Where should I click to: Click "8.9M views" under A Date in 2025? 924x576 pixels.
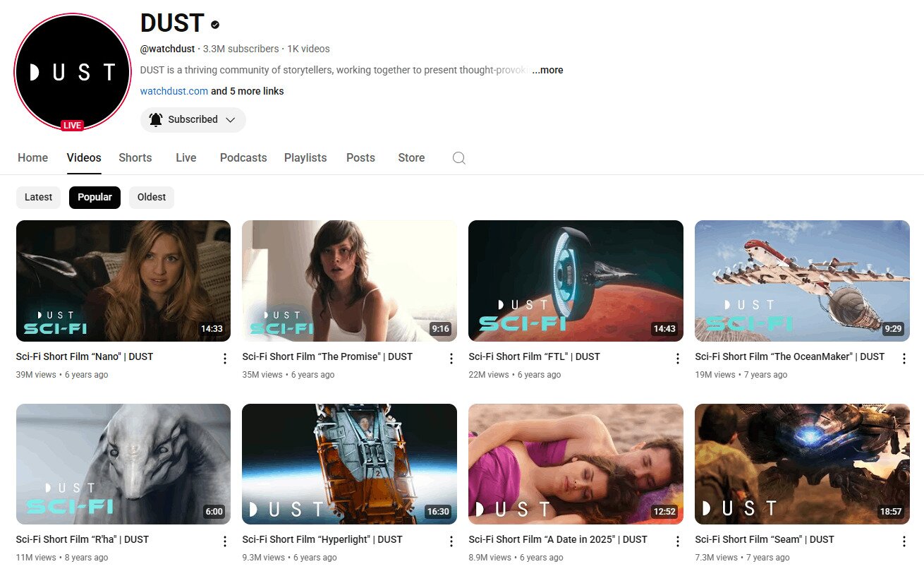tap(490, 558)
